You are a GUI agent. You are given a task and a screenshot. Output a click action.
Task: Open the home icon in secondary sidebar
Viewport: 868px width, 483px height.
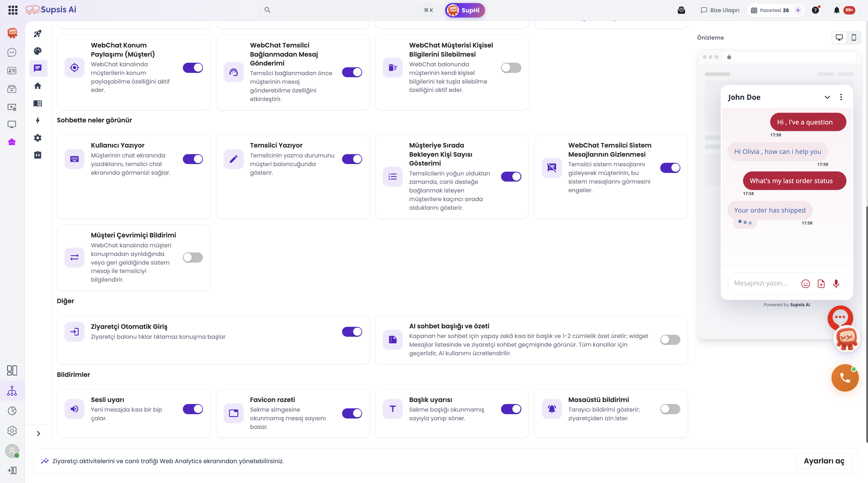[38, 86]
